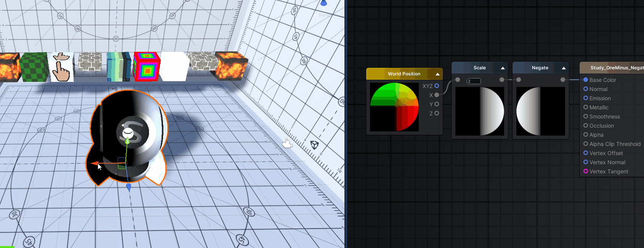
Task: Select the Study_OneMinus_Negate master node title
Action: coord(617,68)
